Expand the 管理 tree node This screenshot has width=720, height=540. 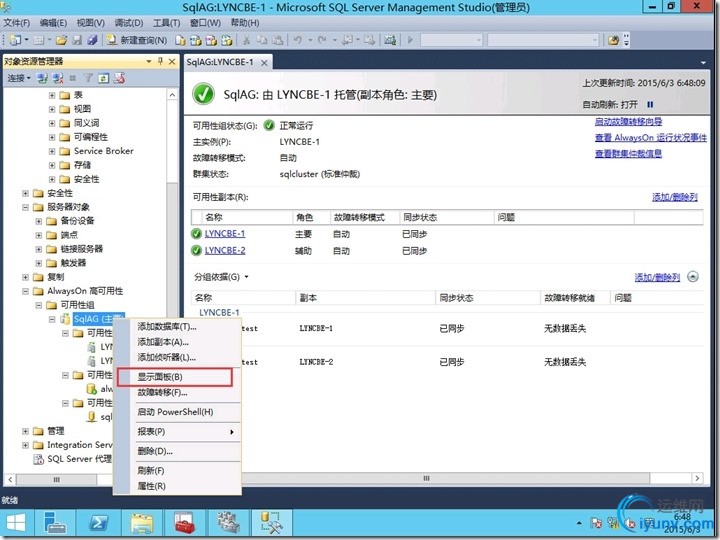25,431
